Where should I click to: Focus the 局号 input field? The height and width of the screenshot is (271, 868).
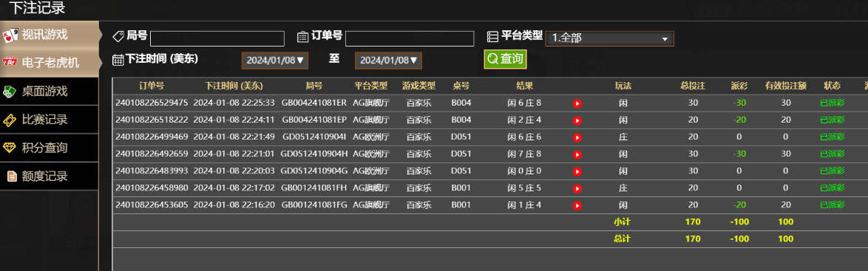217,38
